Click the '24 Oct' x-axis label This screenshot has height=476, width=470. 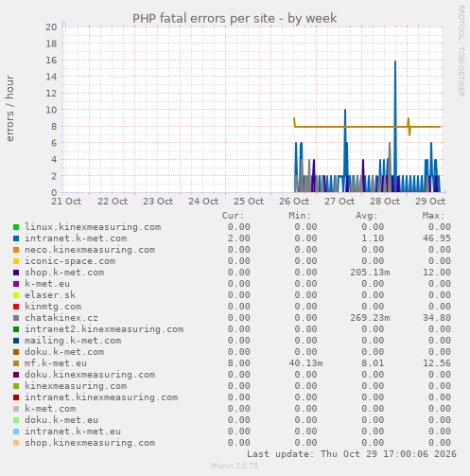(203, 202)
